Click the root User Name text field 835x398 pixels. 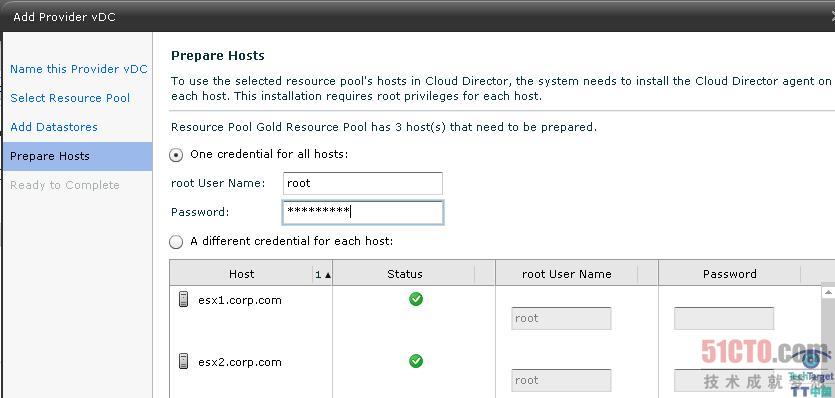tap(363, 183)
